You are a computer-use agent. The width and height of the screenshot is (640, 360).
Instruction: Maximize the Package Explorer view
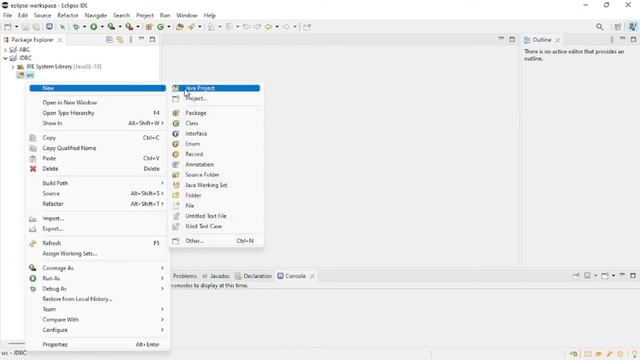(x=152, y=39)
